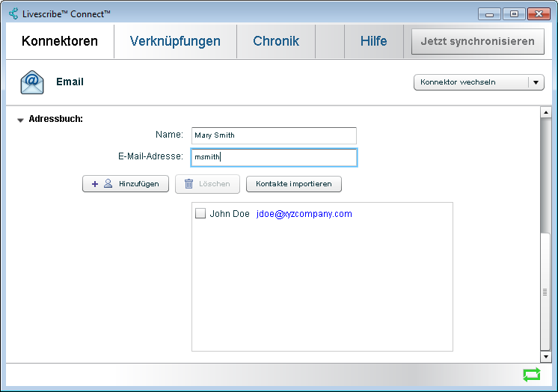Screen dimensions: 558x392
Task: Focus the E-Mail-Adresse text field
Action: pyautogui.click(x=274, y=157)
